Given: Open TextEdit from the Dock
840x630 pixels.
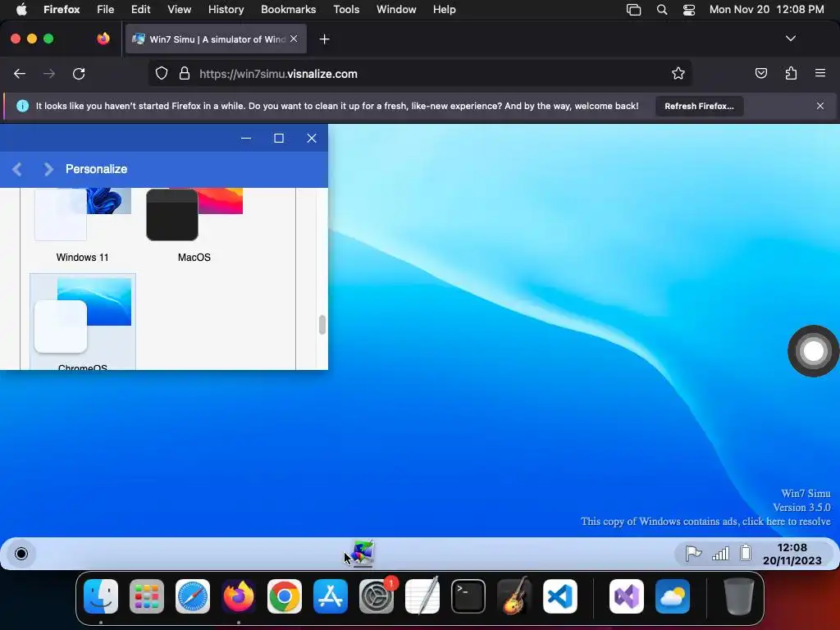Looking at the screenshot, I should 422,596.
